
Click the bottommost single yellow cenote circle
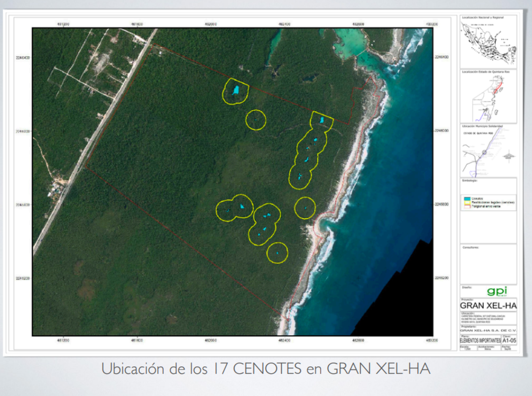[277, 253]
